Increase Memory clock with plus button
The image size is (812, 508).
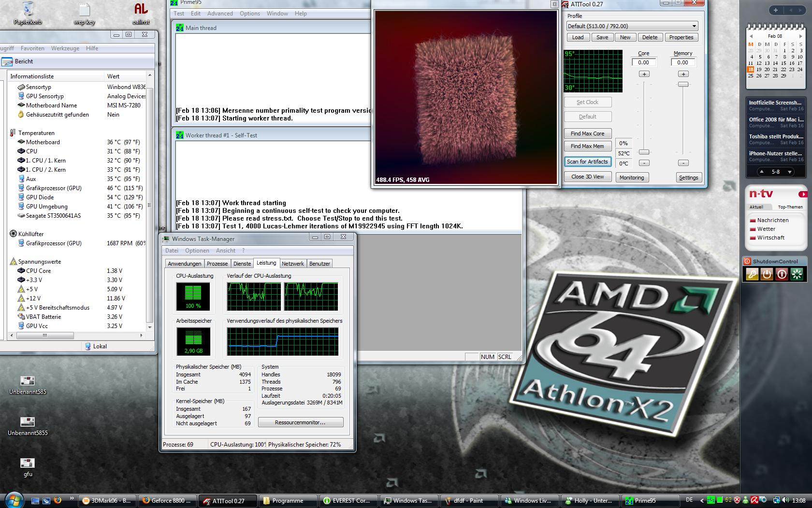[683, 74]
